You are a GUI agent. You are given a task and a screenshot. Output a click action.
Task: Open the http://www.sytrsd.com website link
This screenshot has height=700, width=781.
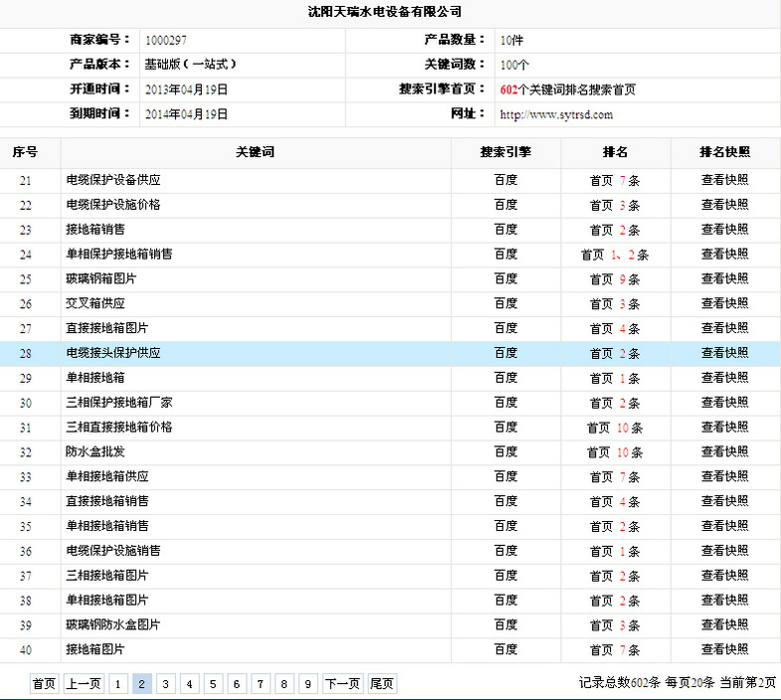[556, 114]
